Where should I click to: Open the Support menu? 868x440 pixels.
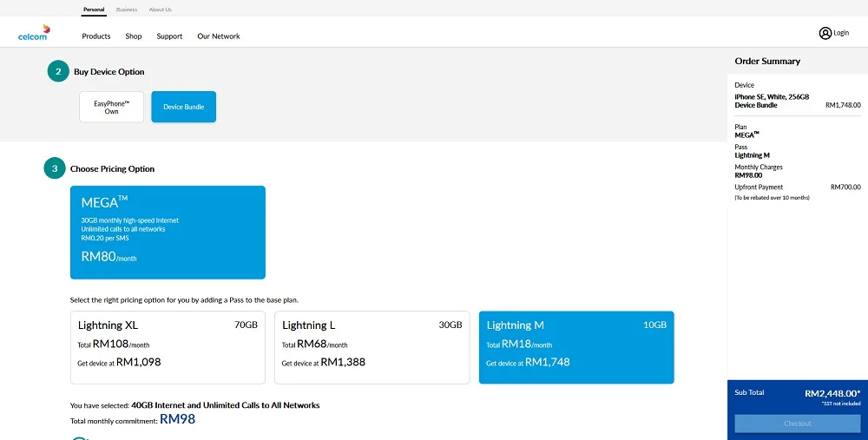coord(169,36)
